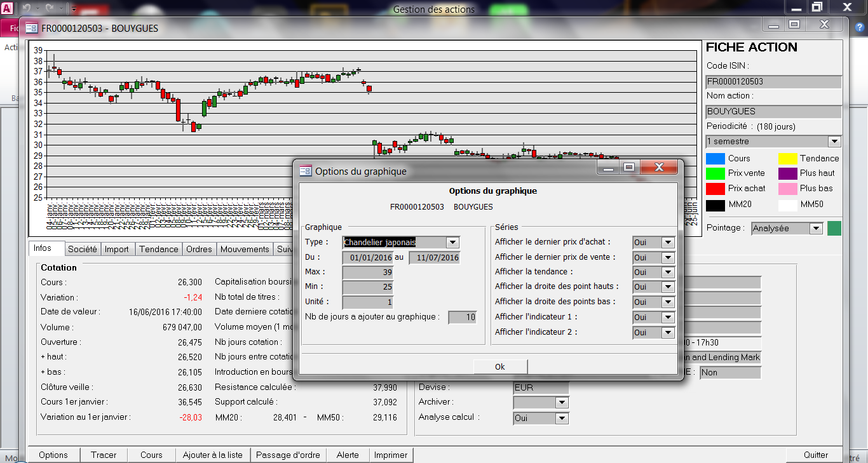The width and height of the screenshot is (868, 463).
Task: Maximize the Options du graphique dialog
Action: 629,168
